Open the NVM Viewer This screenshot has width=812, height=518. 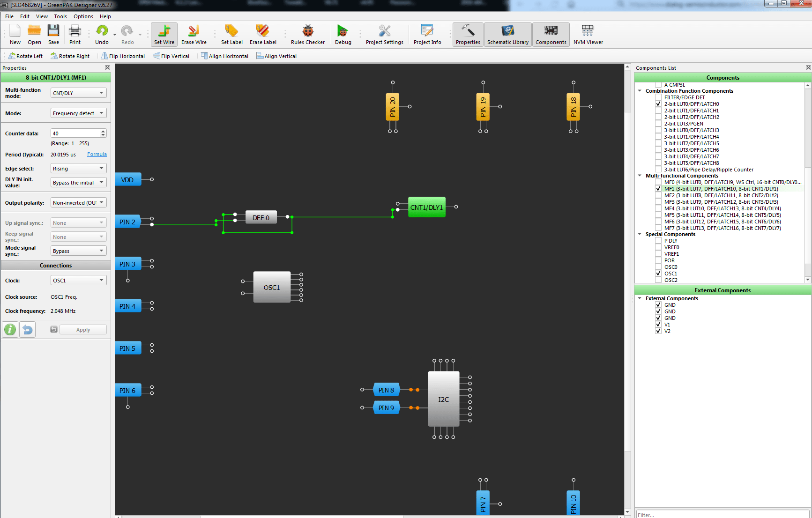pos(588,34)
